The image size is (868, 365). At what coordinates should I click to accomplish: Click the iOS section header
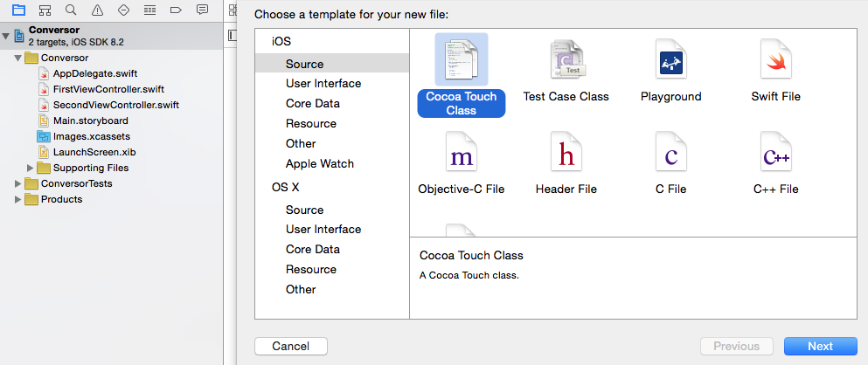pos(281,42)
